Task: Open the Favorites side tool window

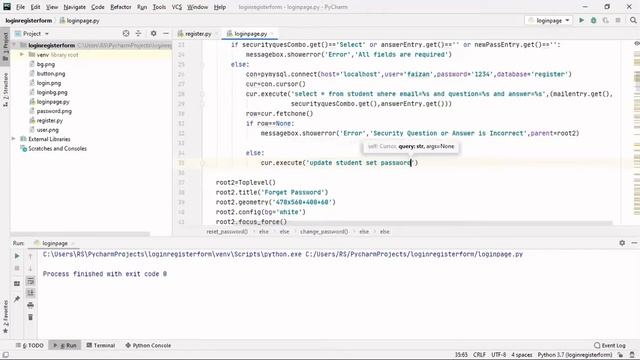Action: (5, 317)
